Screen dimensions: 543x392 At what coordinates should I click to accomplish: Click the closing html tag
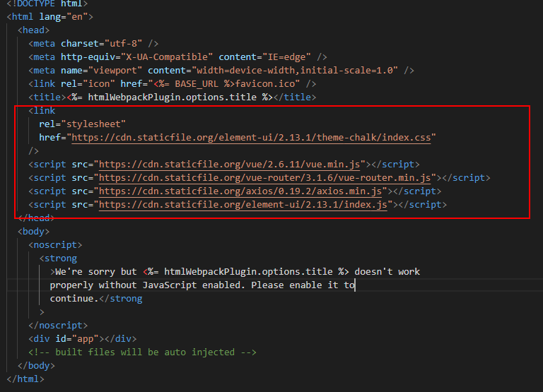tap(25, 379)
